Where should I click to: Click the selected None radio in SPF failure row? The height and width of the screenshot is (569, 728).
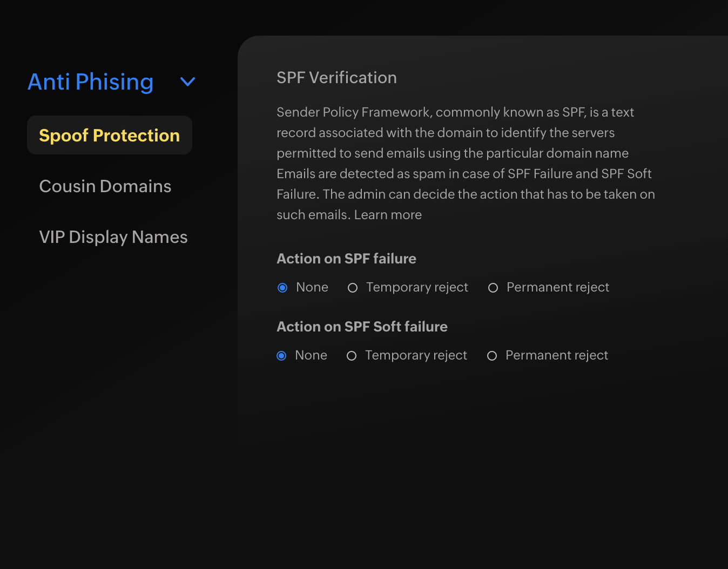click(282, 287)
